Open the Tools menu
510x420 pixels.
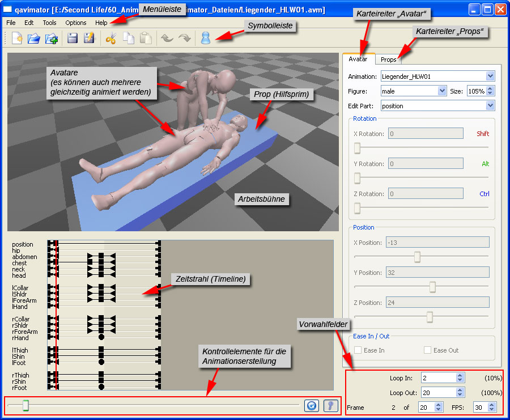pyautogui.click(x=49, y=23)
